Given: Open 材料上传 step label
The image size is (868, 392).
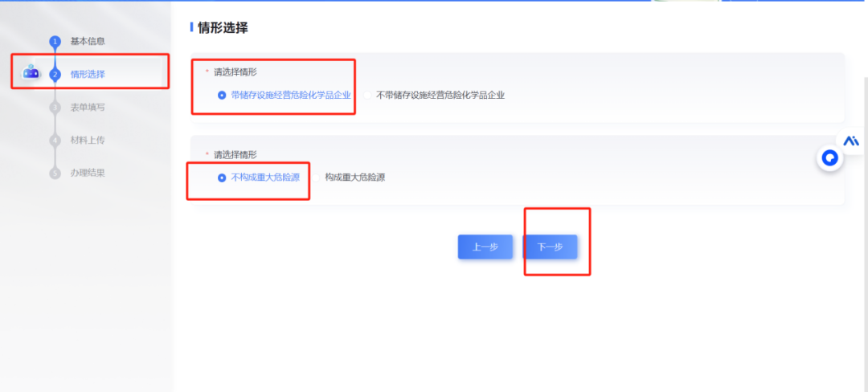Looking at the screenshot, I should 88,141.
